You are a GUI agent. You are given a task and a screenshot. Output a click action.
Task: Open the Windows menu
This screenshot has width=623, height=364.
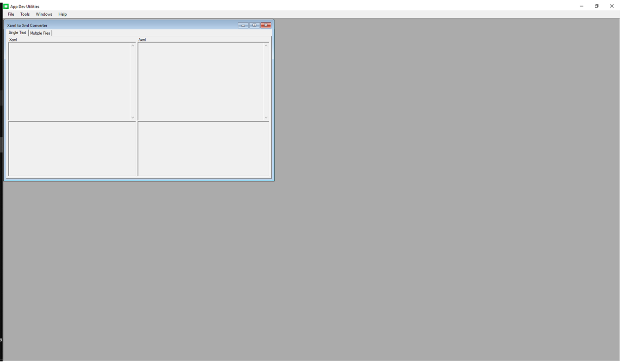click(x=44, y=14)
